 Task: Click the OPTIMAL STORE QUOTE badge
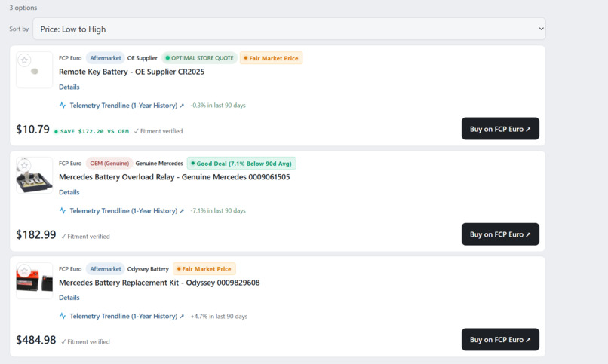point(199,58)
